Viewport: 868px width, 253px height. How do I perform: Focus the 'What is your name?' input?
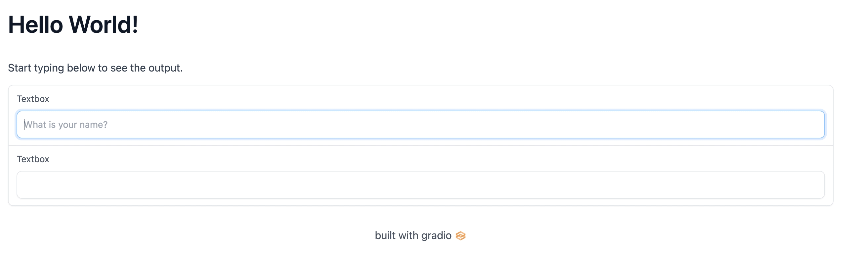point(420,125)
